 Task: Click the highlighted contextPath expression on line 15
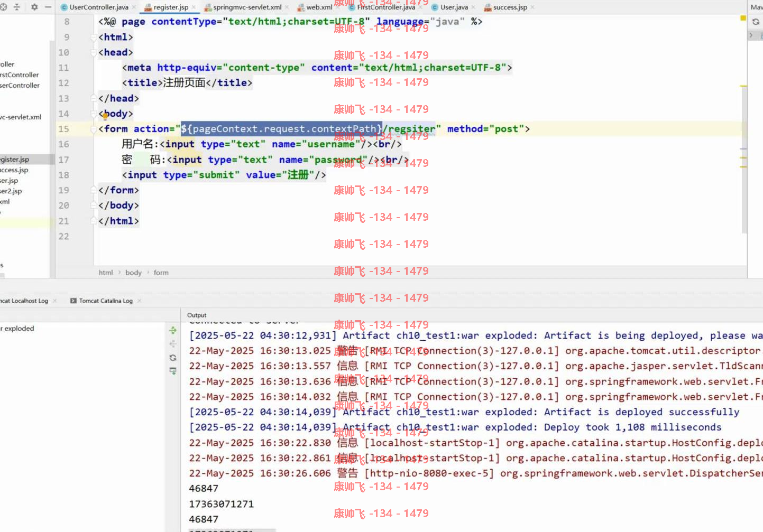coord(281,129)
